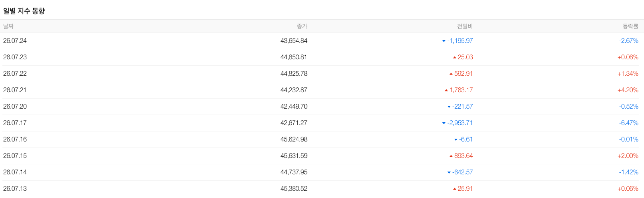Click the red up arrow beside 25.91
644x198 pixels.
tap(454, 189)
